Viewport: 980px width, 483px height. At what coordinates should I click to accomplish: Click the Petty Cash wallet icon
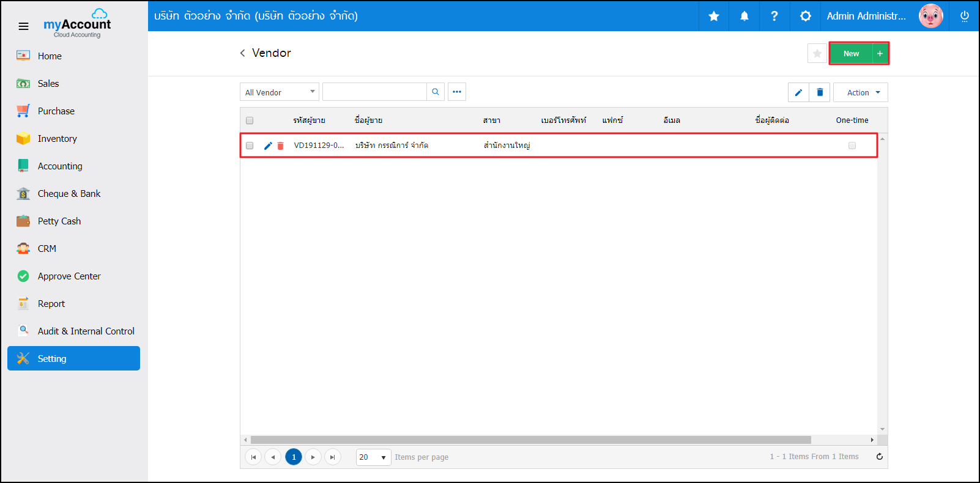point(23,221)
